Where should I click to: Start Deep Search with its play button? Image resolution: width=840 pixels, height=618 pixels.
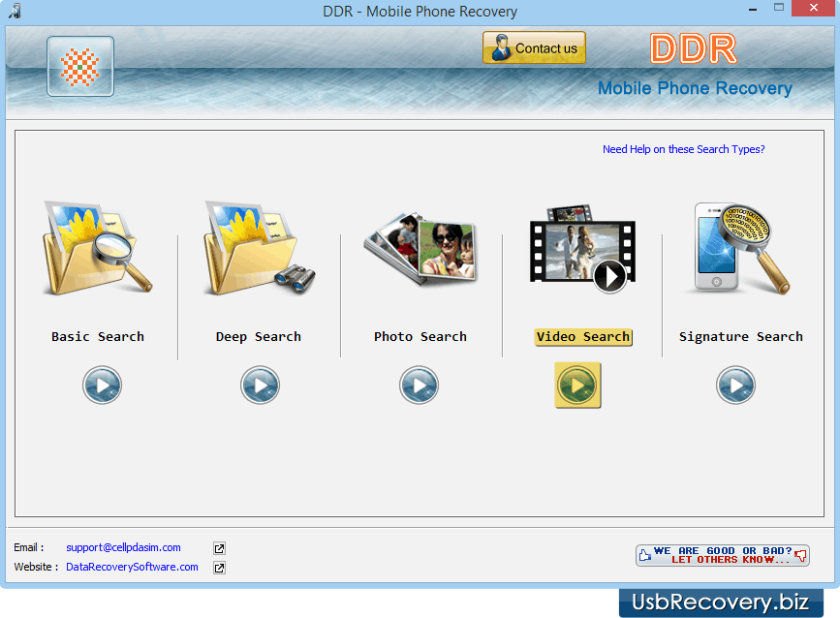(260, 385)
